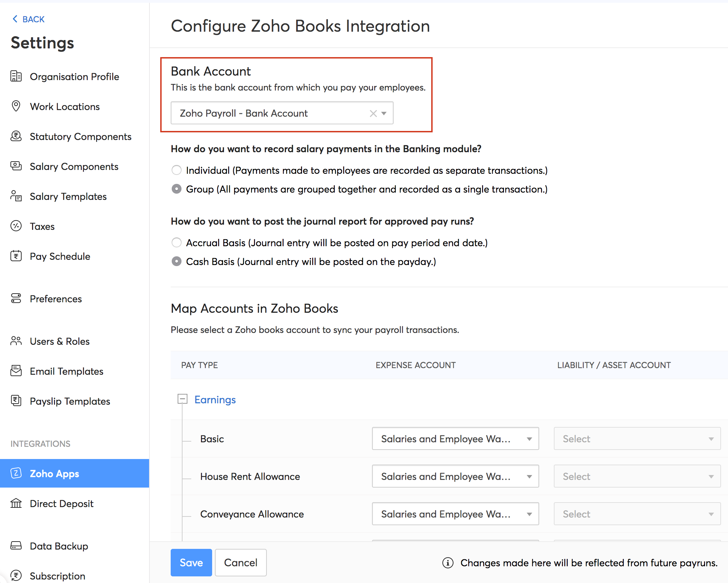
Task: Click the Organisation Profile building icon
Action: pyautogui.click(x=16, y=76)
